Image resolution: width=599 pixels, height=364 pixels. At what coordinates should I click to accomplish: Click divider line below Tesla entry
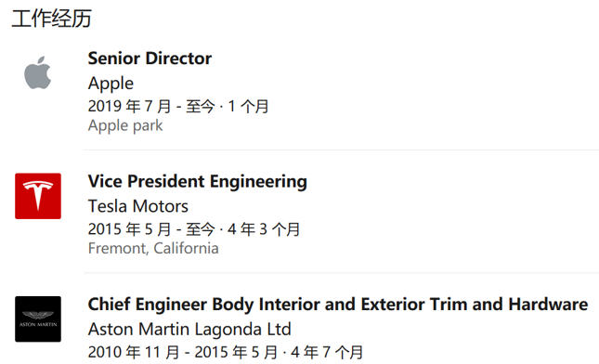point(342,273)
